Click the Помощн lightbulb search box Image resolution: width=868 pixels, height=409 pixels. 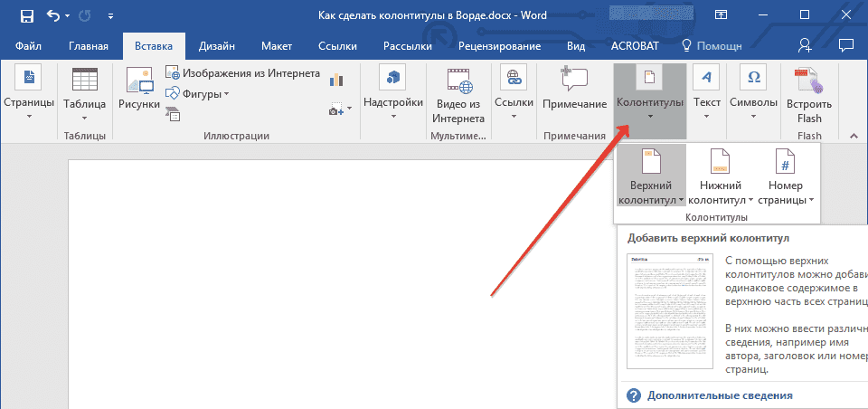pos(712,46)
